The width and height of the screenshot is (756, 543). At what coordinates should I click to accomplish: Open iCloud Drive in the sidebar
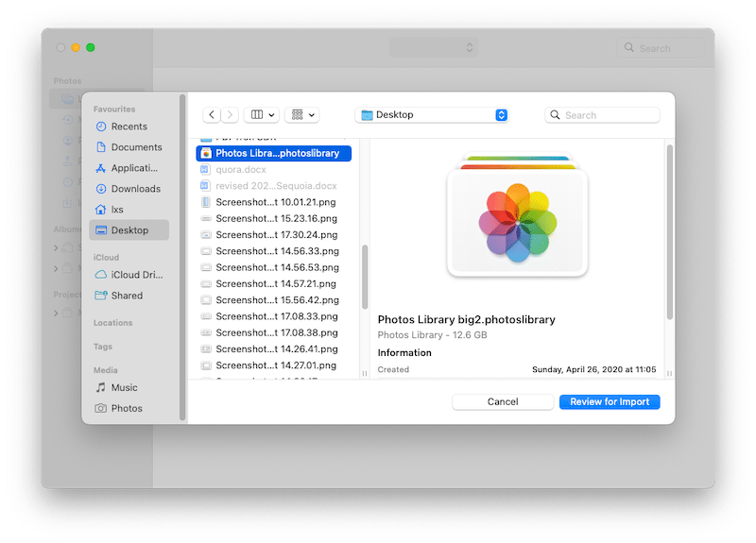pos(129,275)
